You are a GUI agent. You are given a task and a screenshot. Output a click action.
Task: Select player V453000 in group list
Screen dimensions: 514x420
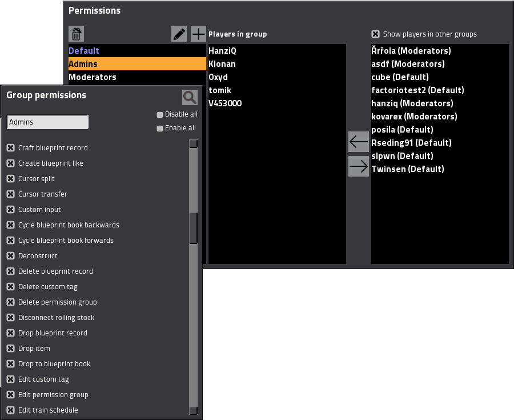[277, 103]
